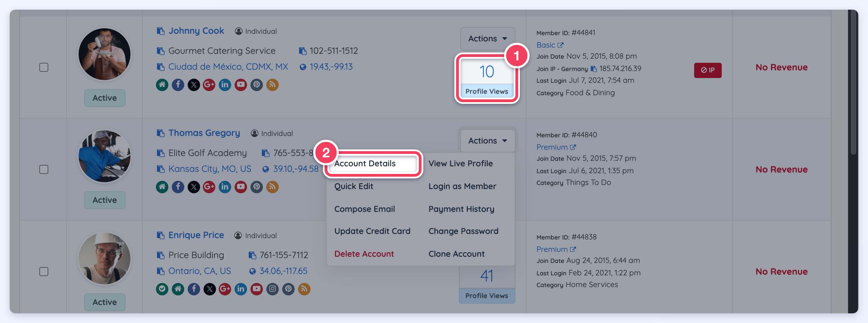Collapse Actions dropdown for Thomas Gregory
The image size is (868, 323).
coord(487,141)
